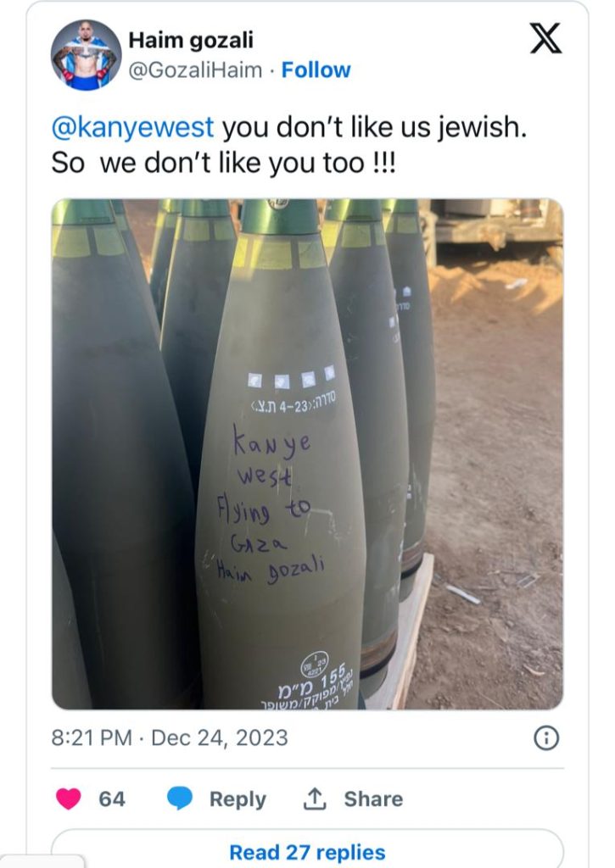The image size is (615, 868).
Task: Click the "you don't like us jewish" text
Action: coord(375,127)
